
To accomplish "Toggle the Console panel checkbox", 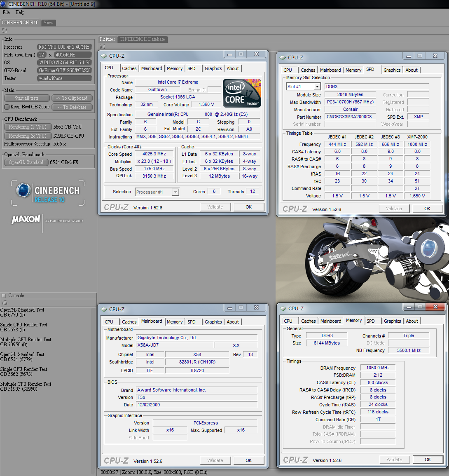I will click(x=4, y=295).
